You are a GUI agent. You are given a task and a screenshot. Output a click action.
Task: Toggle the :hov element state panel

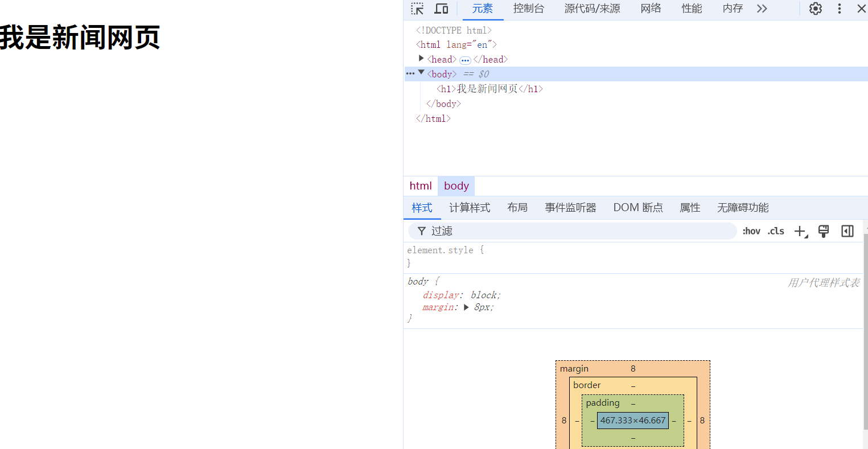tap(751, 231)
